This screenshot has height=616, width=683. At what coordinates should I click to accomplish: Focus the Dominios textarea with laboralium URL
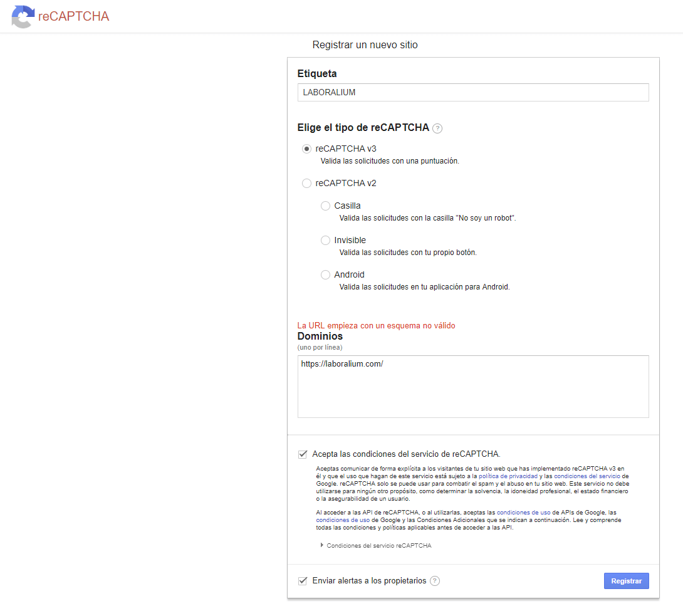pyautogui.click(x=473, y=387)
